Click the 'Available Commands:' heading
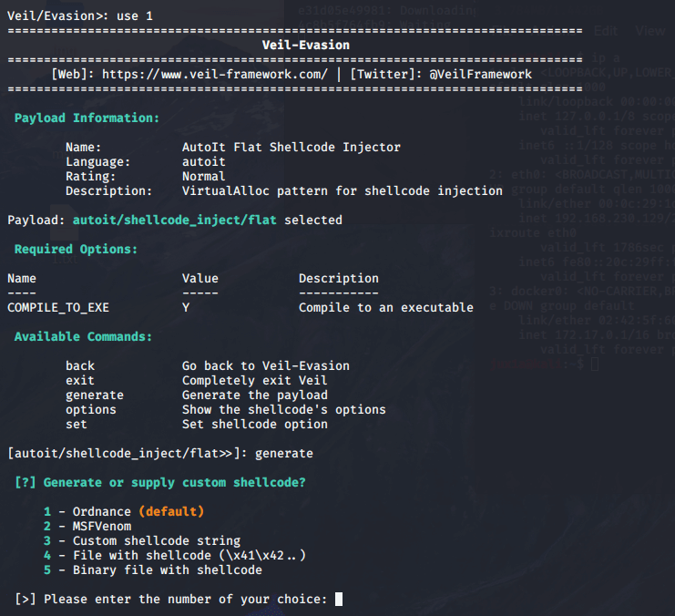 (83, 337)
